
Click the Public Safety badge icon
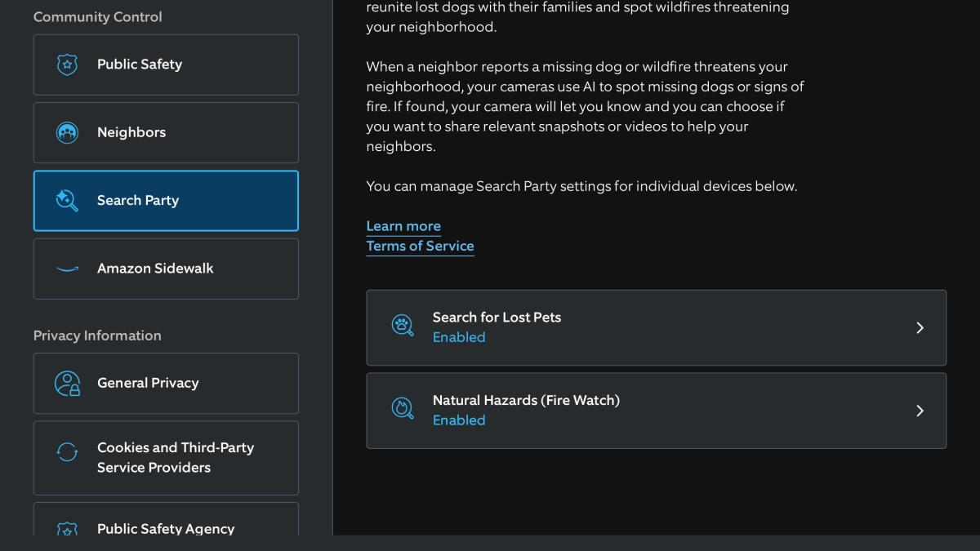click(x=67, y=64)
